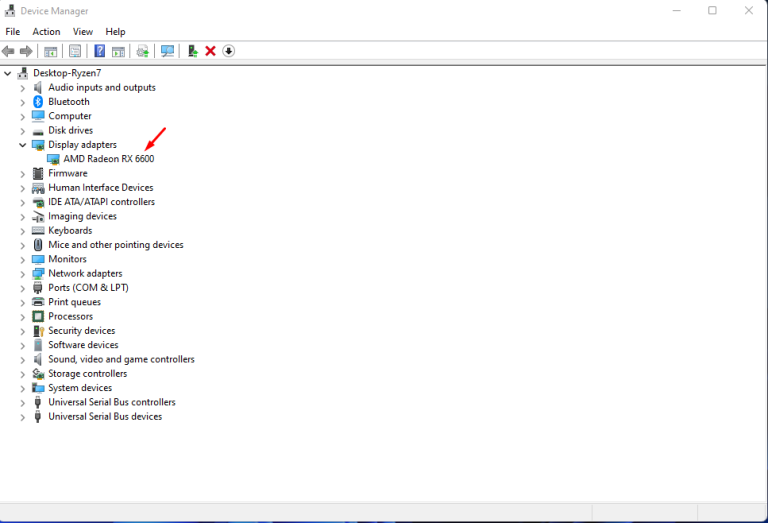
Task: Expand the Disk drives chevron
Action: pyautogui.click(x=23, y=131)
